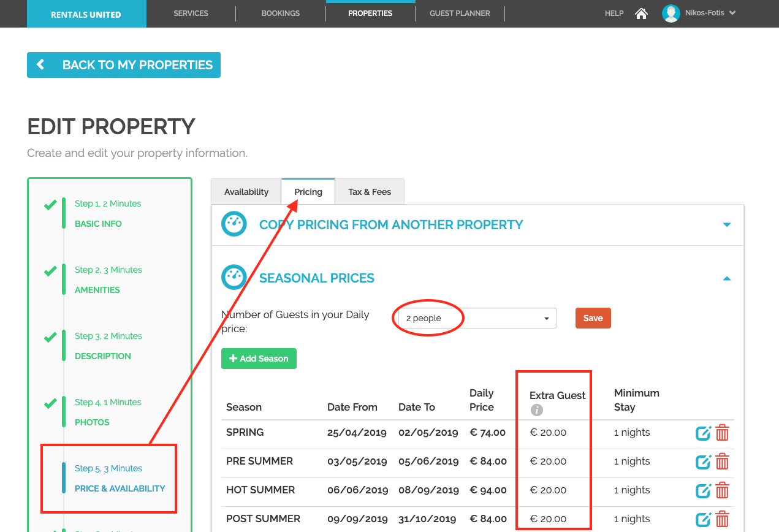
Task: Switch to the Pricing tab
Action: 308,192
